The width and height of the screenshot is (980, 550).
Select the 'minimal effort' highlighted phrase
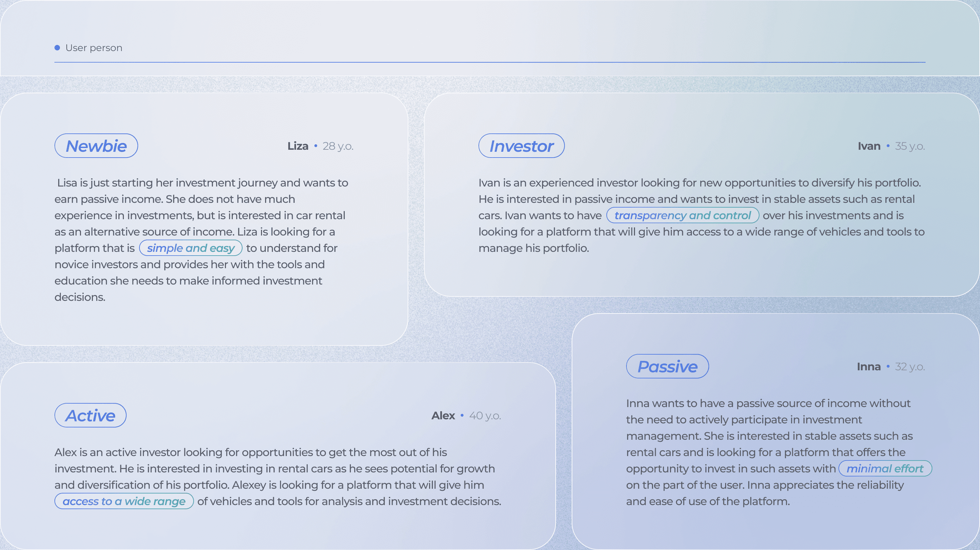click(885, 469)
